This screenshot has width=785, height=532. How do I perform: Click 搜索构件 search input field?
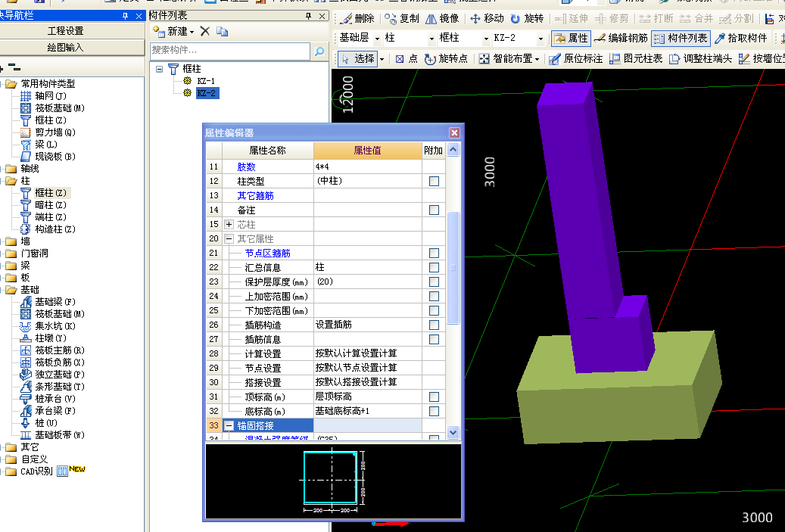tap(230, 51)
